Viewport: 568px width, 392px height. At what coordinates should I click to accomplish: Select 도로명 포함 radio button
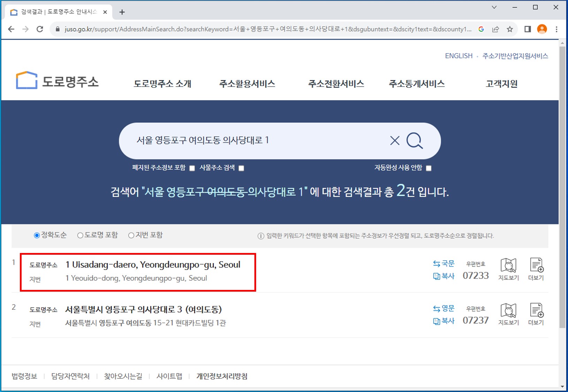pyautogui.click(x=80, y=236)
